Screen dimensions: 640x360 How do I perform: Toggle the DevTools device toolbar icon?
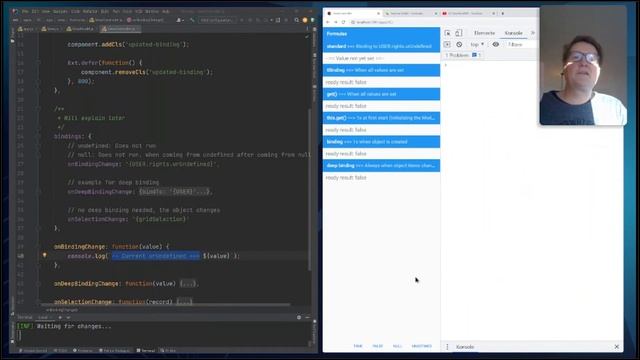[458, 33]
